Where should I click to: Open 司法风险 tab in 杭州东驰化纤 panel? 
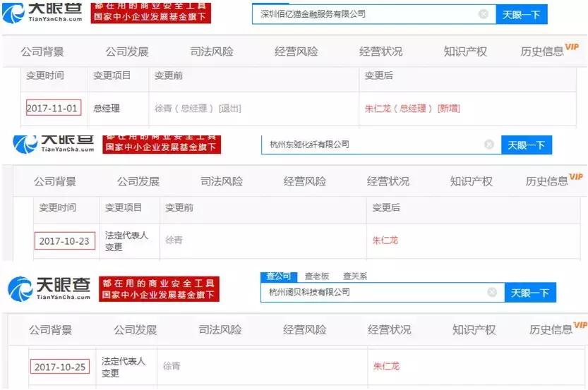(x=222, y=182)
